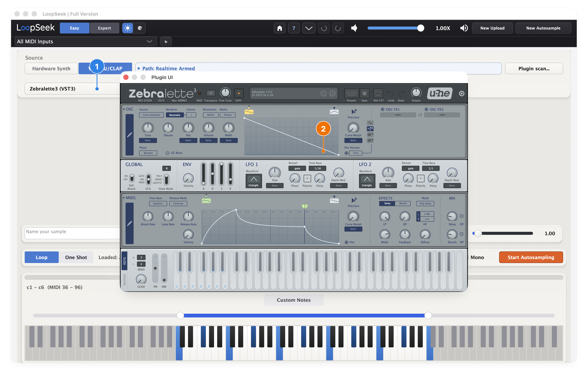This screenshot has width=588, height=378.
Task: Switch to light theme sun icon
Action: pos(127,28)
